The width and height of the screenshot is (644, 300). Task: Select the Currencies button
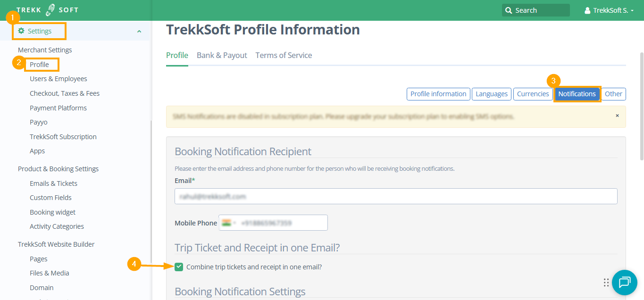click(533, 94)
